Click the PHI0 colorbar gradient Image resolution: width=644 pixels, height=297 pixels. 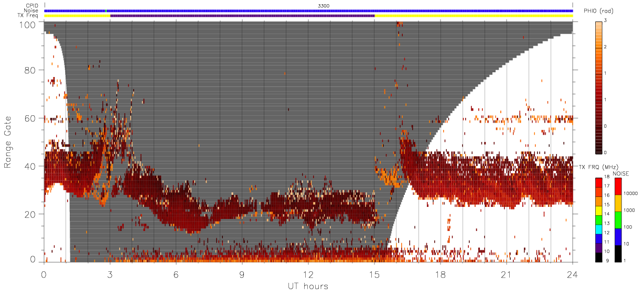tap(599, 87)
